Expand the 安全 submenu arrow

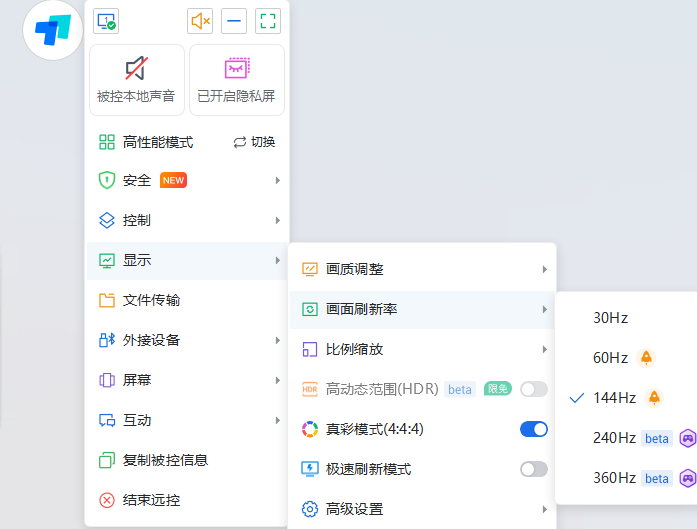[278, 180]
